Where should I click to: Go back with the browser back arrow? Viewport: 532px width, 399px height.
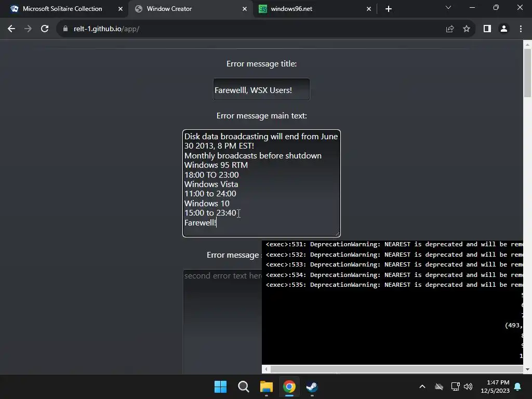11,29
